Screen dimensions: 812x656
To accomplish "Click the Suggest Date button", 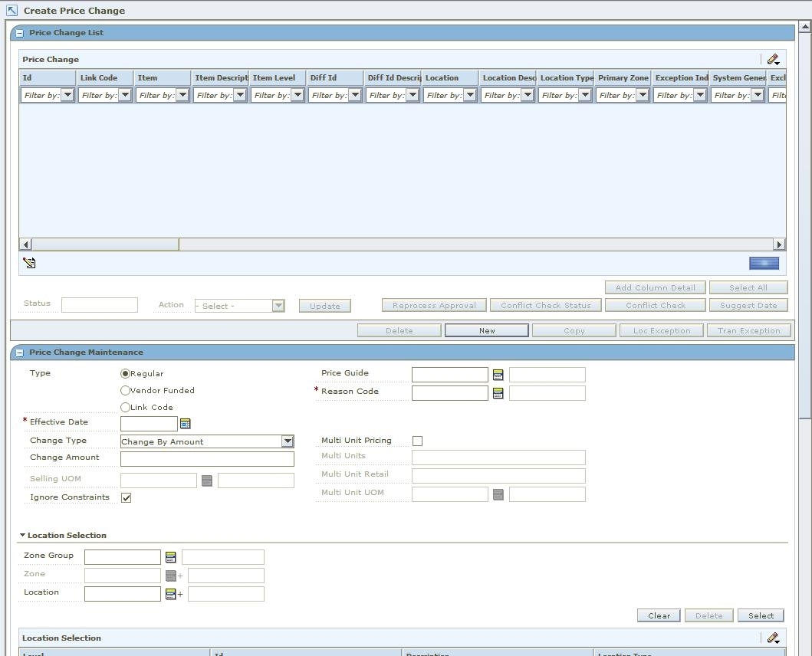I will point(748,306).
